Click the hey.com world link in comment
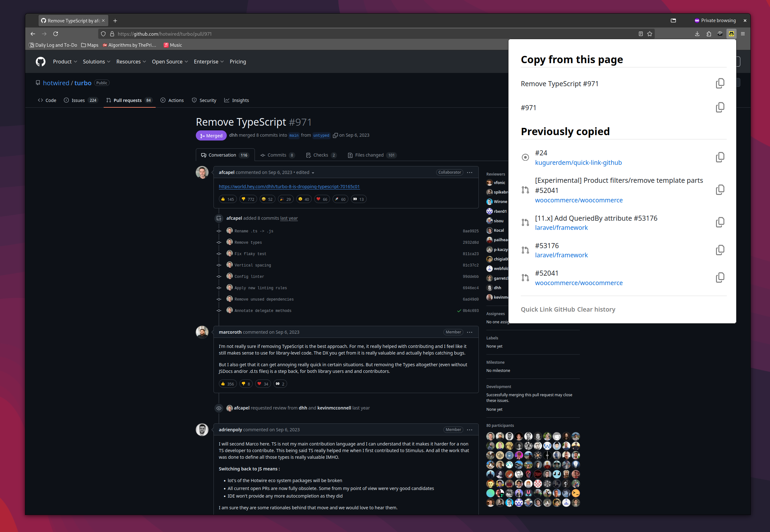The width and height of the screenshot is (770, 532). pos(289,187)
